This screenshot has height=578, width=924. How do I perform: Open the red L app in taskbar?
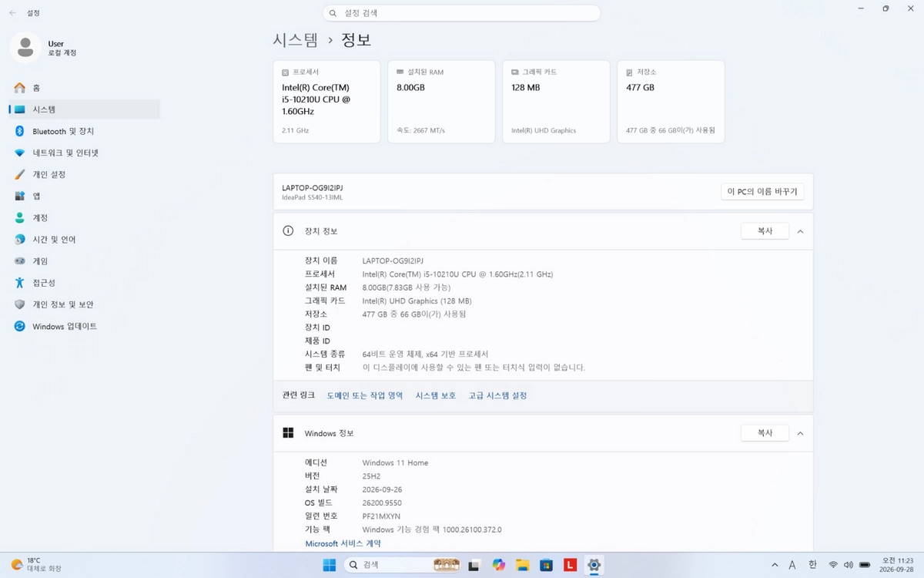tap(570, 565)
